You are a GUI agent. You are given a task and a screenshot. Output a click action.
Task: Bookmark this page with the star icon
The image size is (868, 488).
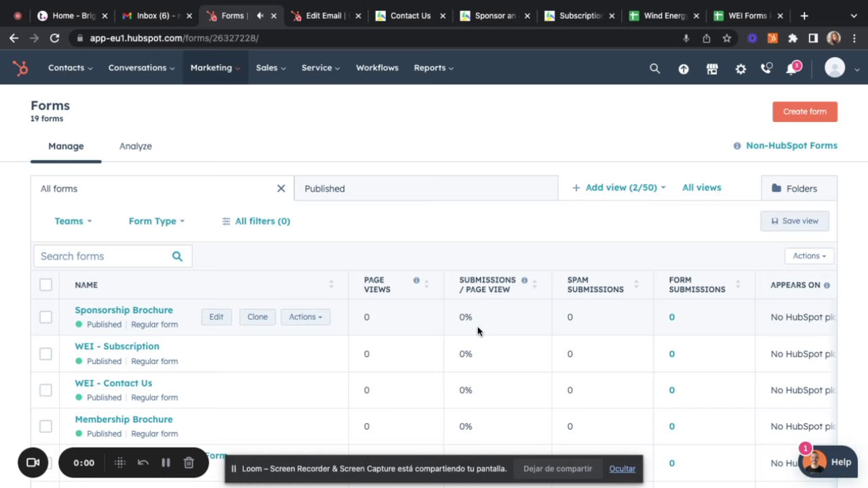click(727, 38)
